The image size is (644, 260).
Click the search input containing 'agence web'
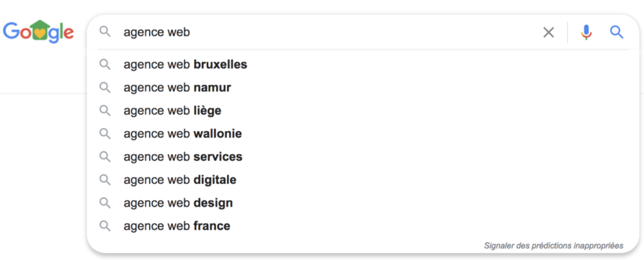[328, 32]
